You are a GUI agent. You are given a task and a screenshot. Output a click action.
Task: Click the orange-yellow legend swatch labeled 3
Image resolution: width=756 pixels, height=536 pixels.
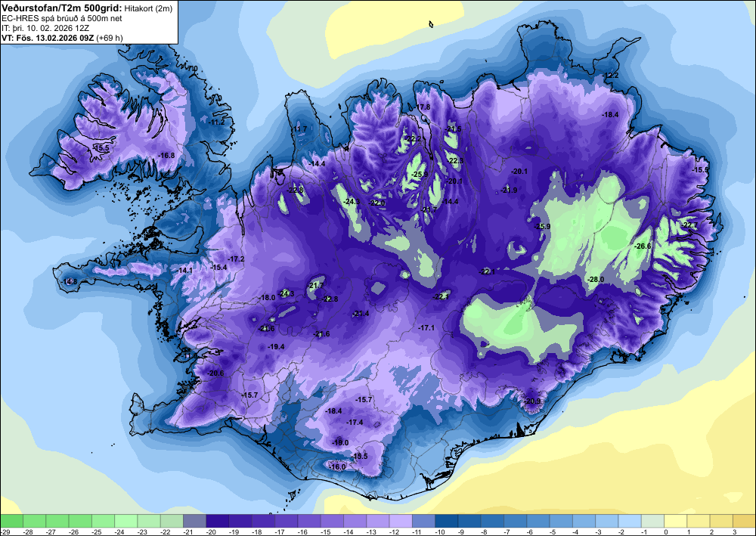745,521
